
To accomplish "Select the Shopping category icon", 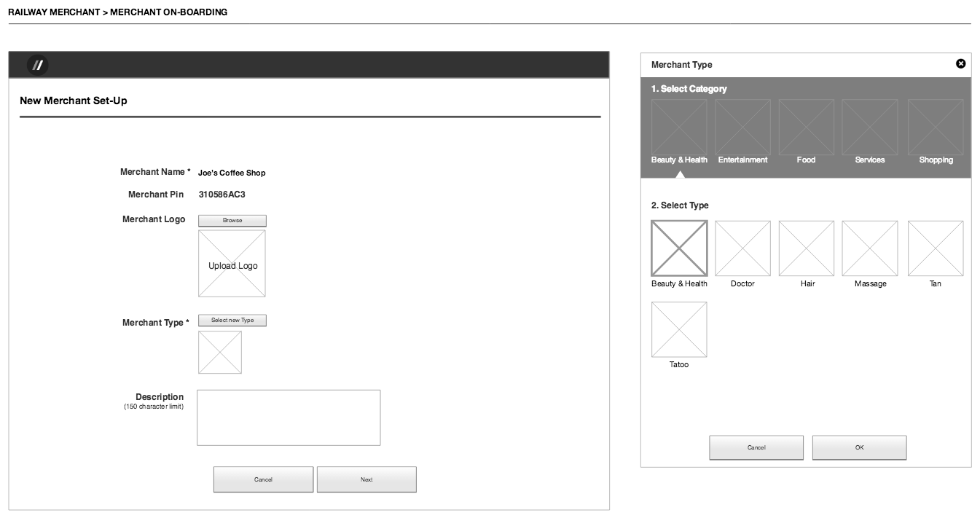I will (x=936, y=127).
